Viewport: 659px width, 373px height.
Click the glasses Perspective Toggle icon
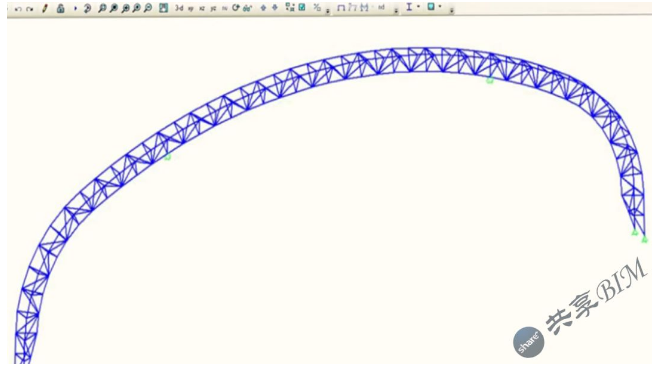pos(248,8)
